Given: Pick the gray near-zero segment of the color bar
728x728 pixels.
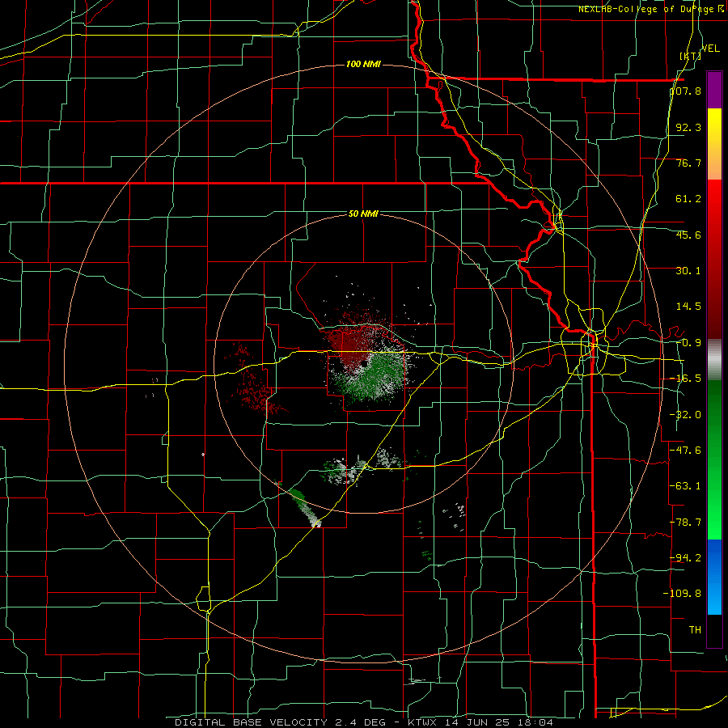Looking at the screenshot, I should (714, 360).
